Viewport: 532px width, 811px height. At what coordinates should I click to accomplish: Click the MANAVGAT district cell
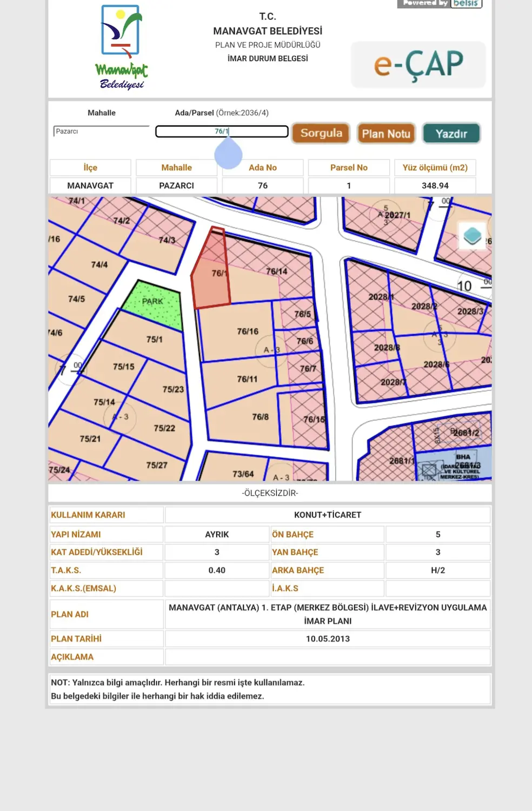tap(90, 185)
